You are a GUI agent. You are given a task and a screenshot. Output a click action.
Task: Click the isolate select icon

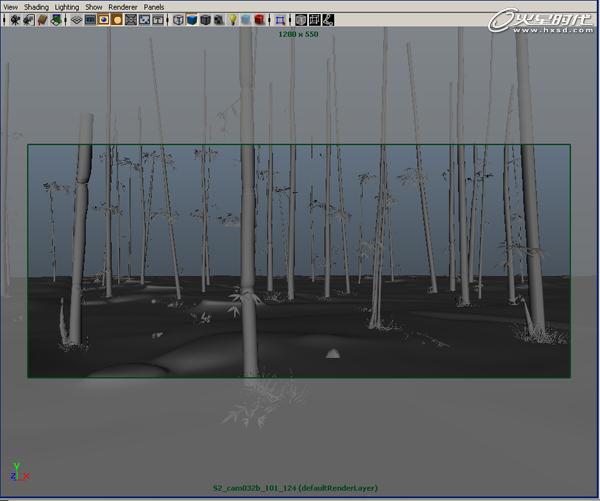280,19
